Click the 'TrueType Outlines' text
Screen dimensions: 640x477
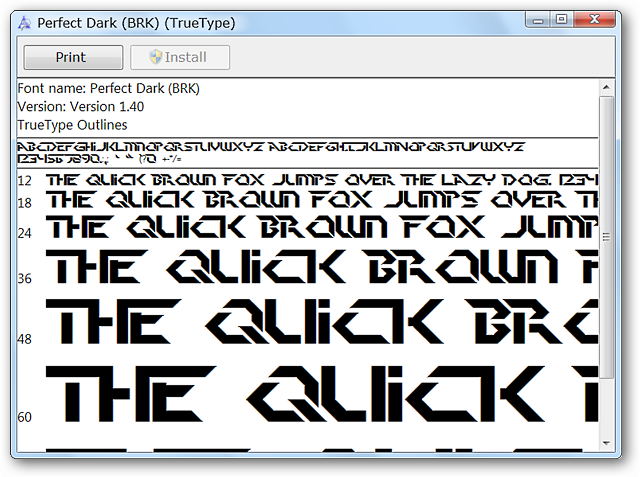coord(72,125)
